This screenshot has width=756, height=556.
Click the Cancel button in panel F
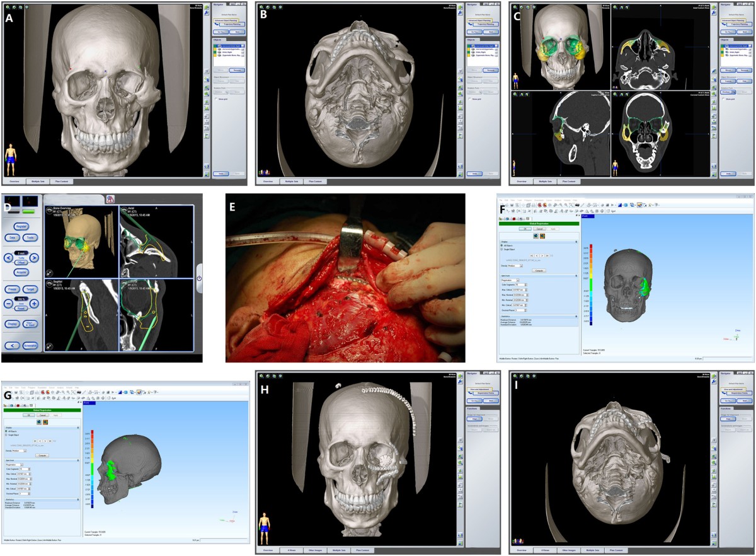click(539, 229)
